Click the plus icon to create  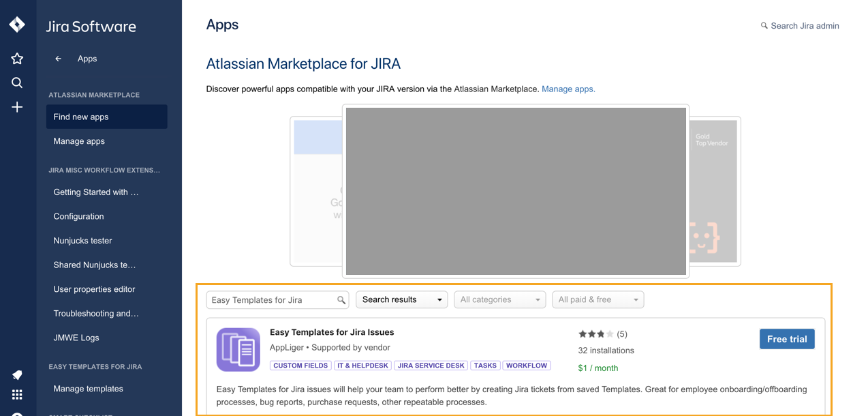pyautogui.click(x=17, y=107)
